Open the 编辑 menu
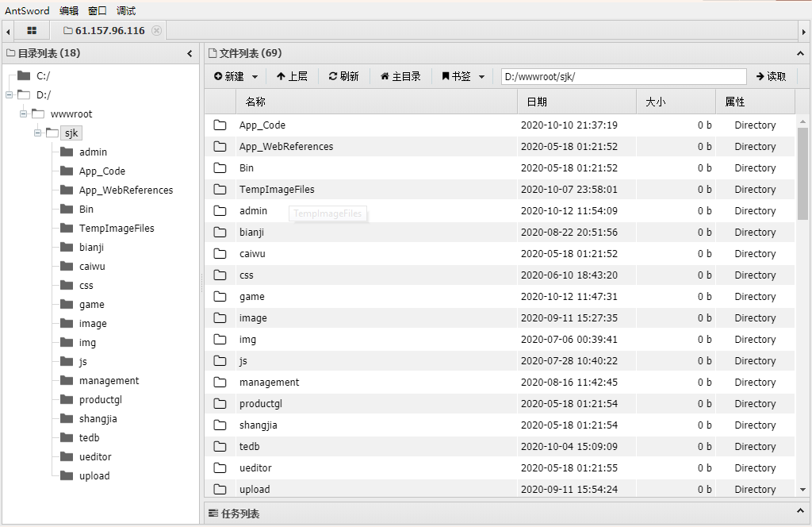 [x=69, y=10]
